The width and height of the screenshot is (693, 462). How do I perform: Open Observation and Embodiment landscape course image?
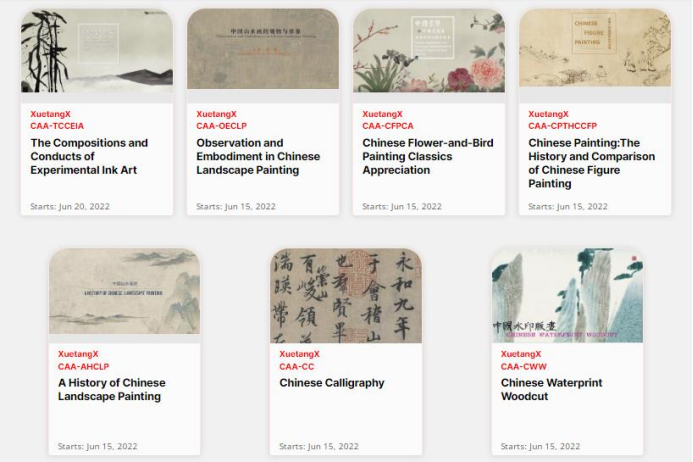pos(263,49)
